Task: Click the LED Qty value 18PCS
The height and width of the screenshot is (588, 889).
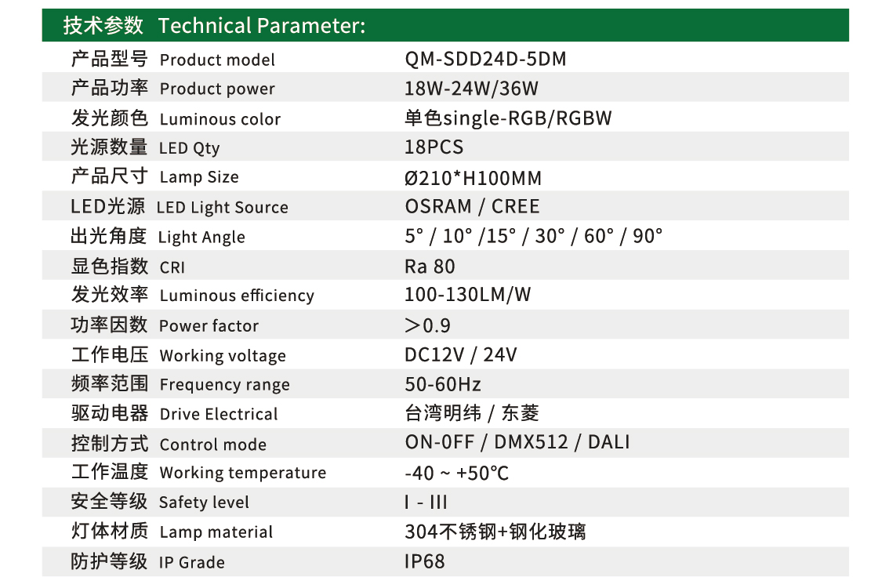Action: click(x=434, y=147)
